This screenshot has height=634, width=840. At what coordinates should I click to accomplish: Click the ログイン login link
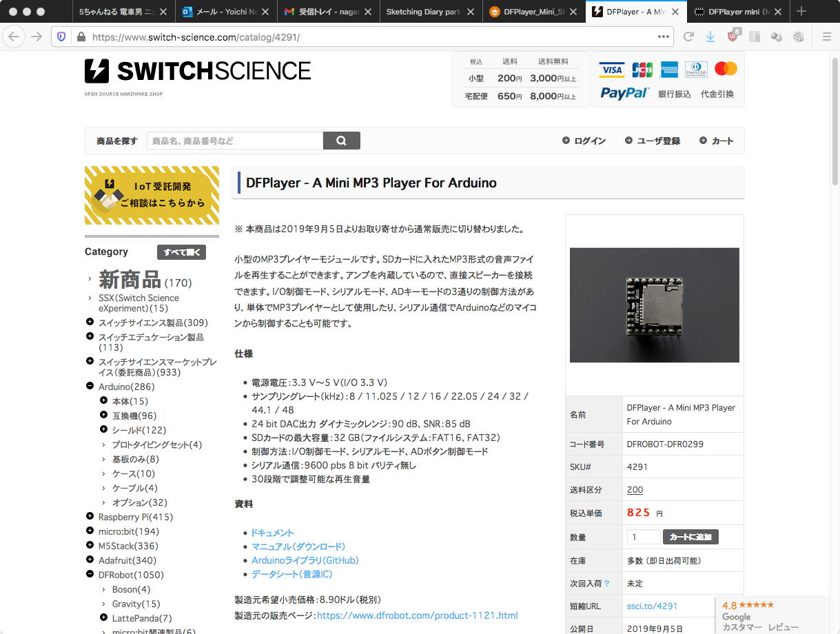(x=584, y=141)
